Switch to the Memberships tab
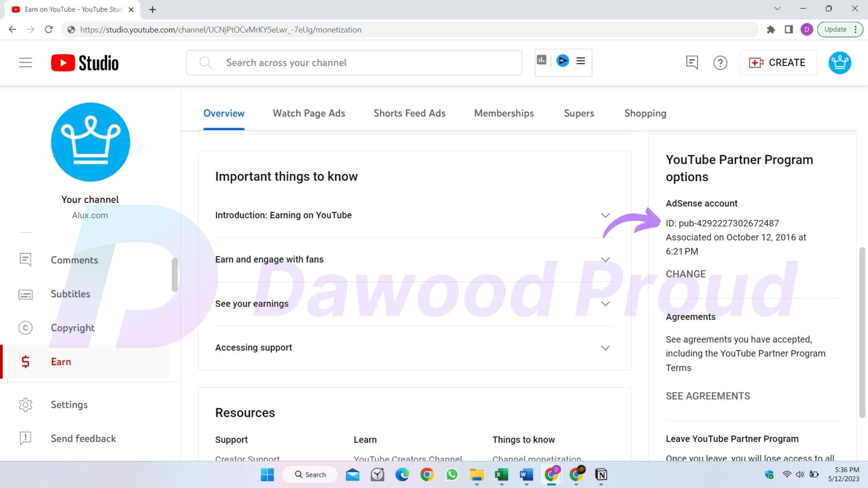 [503, 113]
